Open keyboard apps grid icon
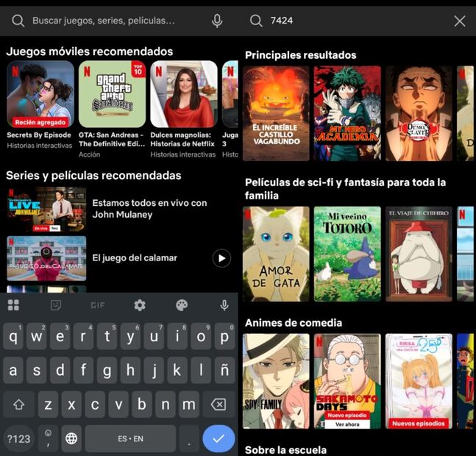The height and width of the screenshot is (456, 476). coord(13,305)
